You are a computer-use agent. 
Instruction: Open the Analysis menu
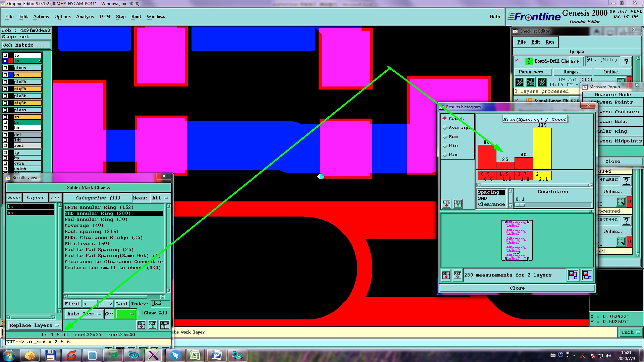[85, 16]
